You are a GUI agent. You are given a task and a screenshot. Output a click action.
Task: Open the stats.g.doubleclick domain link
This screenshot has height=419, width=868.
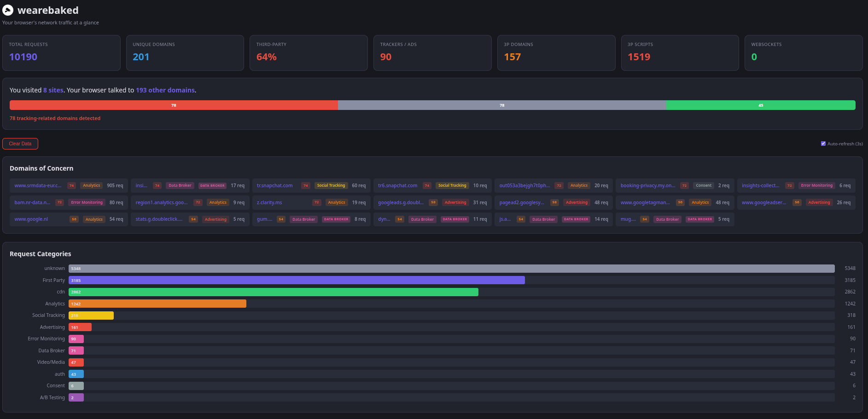(159, 219)
